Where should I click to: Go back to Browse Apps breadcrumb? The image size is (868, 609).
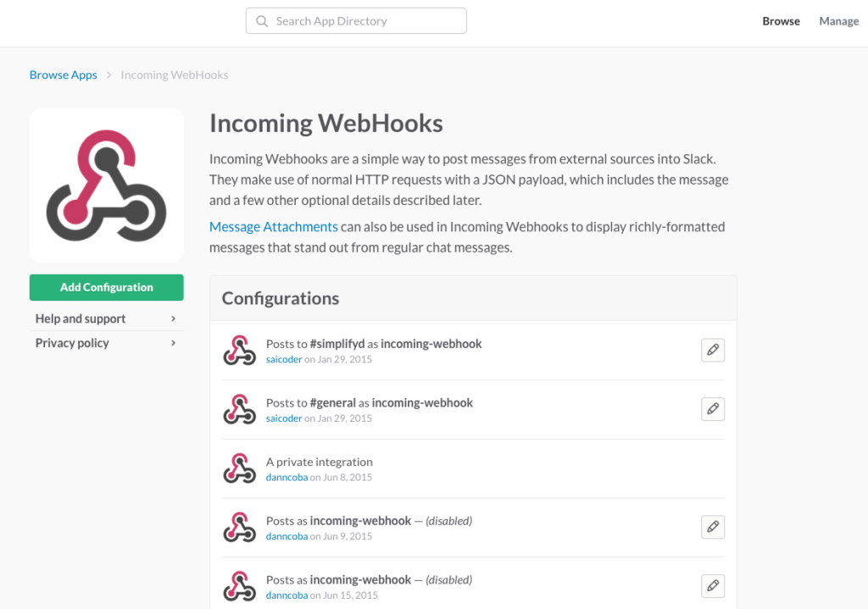pos(63,75)
